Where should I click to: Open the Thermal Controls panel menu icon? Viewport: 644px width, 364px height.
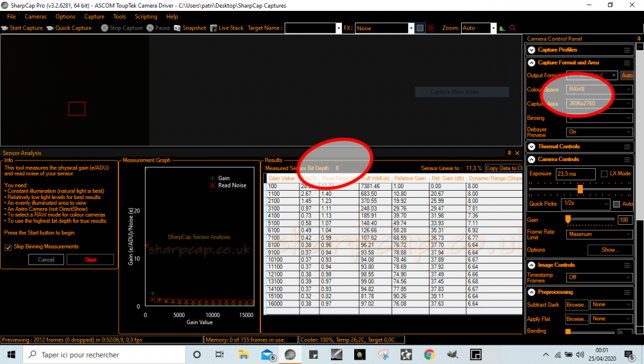click(627, 146)
